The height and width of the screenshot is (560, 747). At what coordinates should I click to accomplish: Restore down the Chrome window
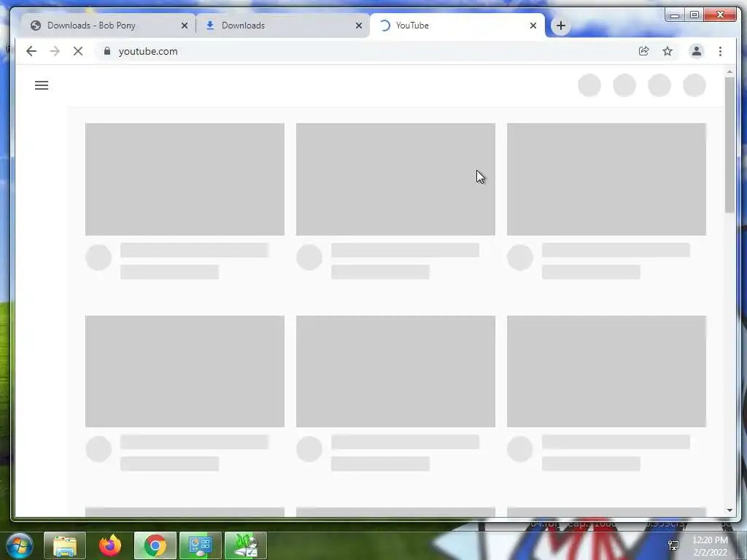(x=694, y=15)
